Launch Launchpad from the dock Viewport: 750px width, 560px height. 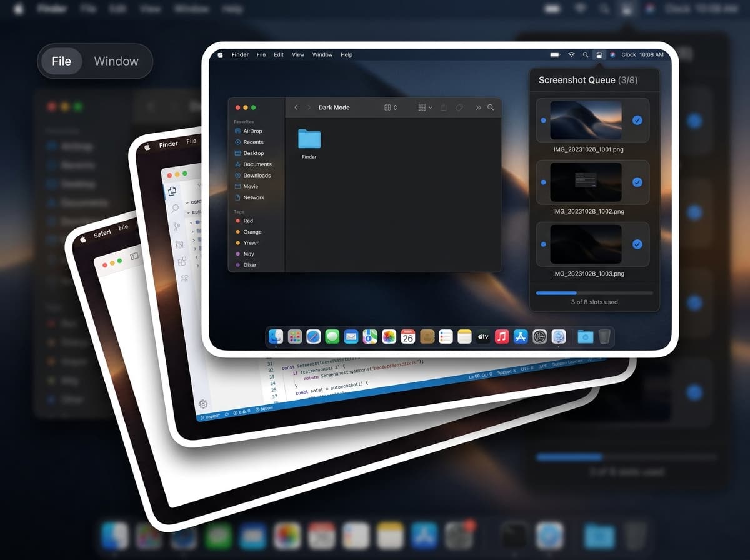[x=294, y=337]
